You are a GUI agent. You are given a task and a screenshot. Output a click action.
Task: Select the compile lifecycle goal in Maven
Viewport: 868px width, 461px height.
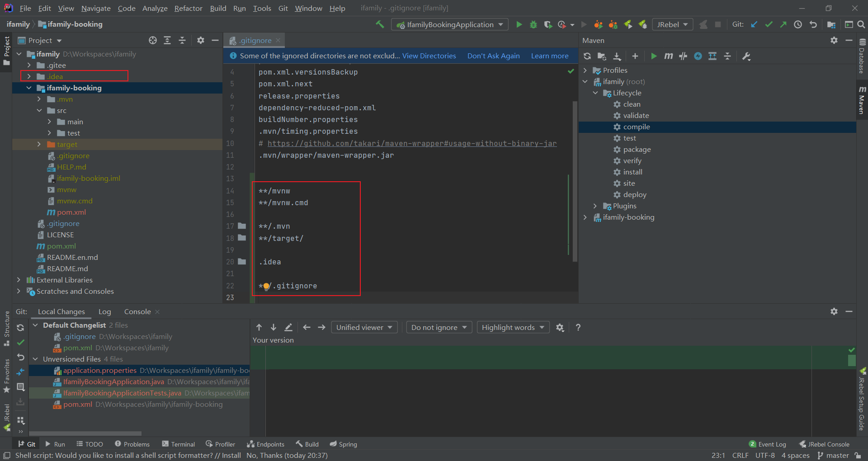(636, 127)
